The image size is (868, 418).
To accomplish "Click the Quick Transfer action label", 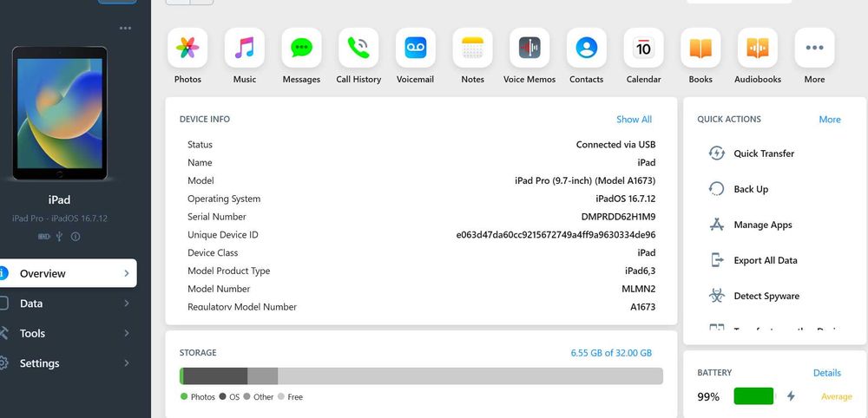I will [764, 153].
